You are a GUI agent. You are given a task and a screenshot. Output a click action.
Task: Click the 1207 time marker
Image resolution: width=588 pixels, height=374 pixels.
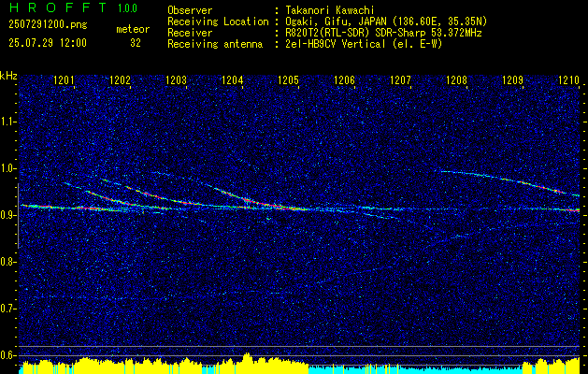tap(400, 80)
